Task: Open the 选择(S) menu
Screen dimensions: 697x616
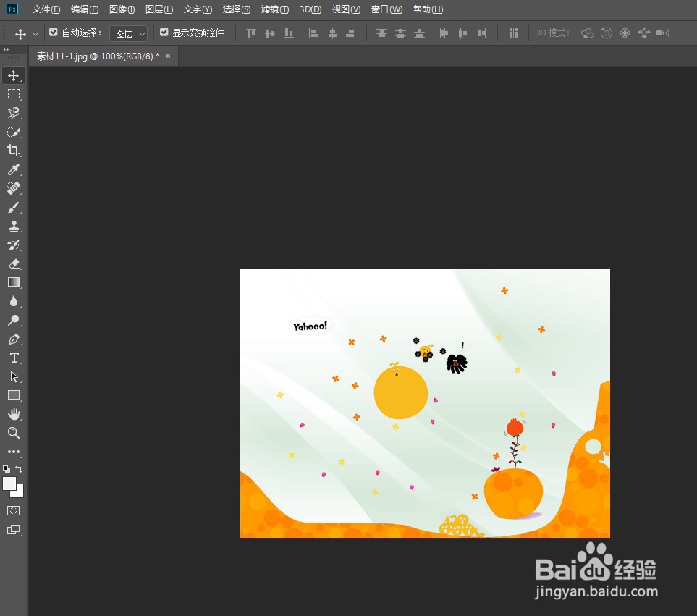Action: (237, 9)
